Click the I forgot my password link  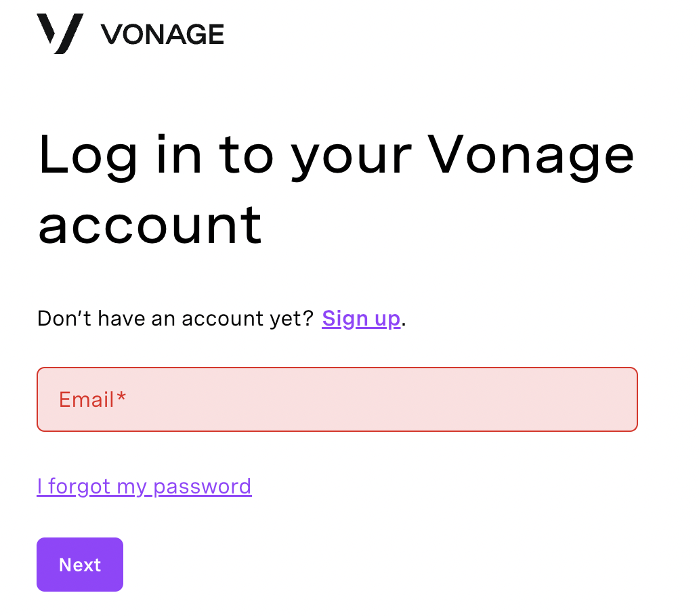tap(144, 486)
